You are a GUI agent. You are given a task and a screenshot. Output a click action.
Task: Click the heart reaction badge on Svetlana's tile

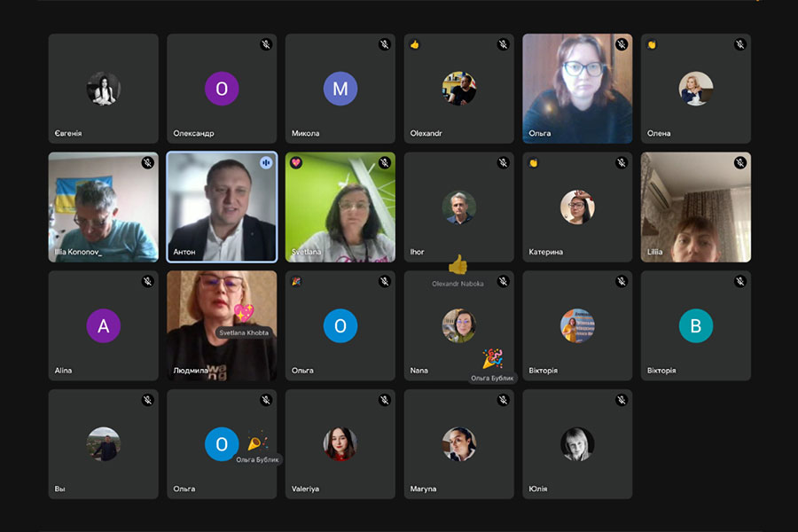(x=296, y=163)
